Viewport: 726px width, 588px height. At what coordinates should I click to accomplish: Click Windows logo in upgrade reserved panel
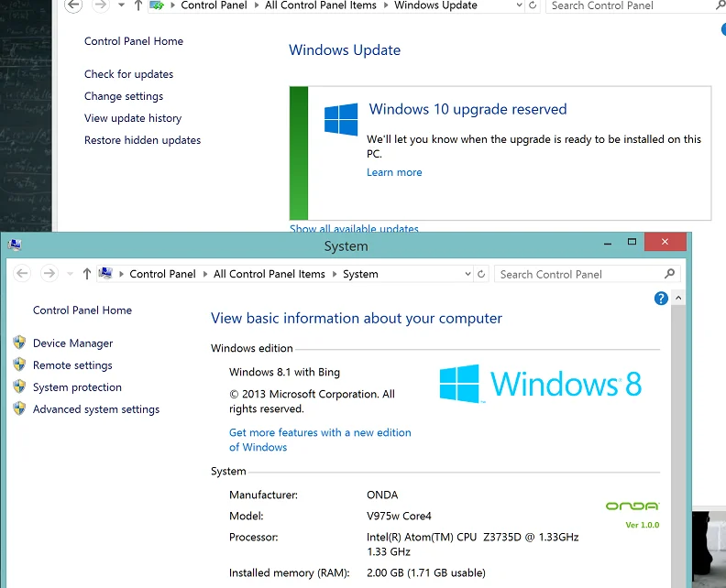coord(341,119)
